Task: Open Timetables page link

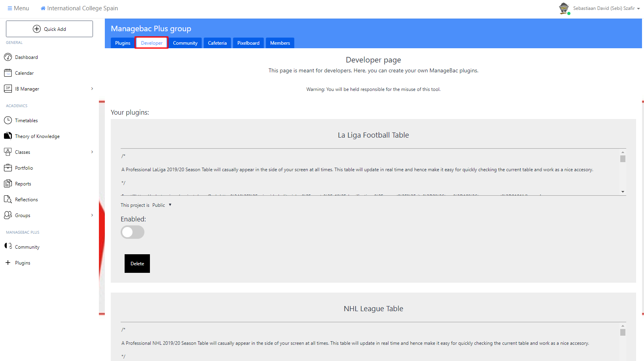Action: [x=27, y=121]
